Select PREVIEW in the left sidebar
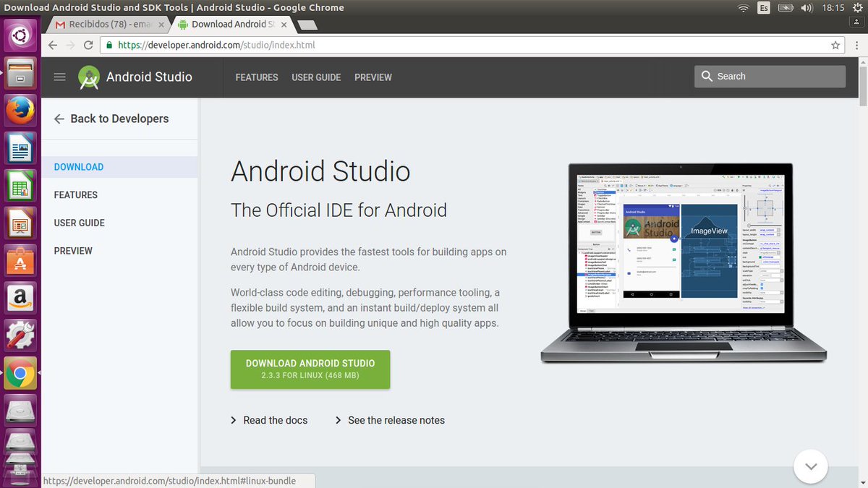 click(73, 250)
